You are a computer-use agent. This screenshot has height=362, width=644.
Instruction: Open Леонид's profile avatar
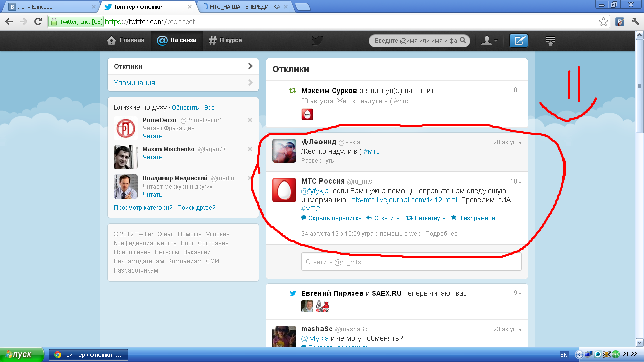[284, 151]
